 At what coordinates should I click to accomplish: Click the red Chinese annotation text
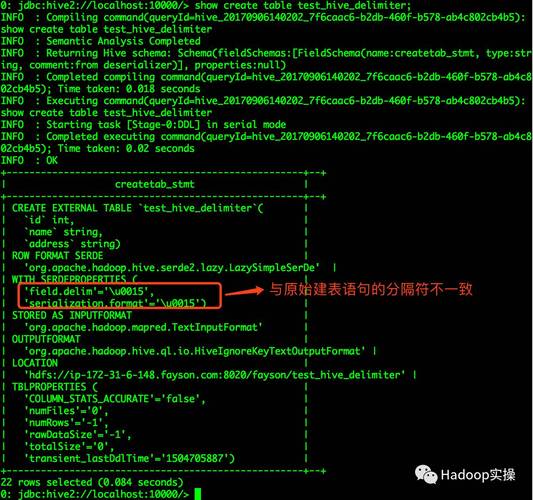coord(371,289)
